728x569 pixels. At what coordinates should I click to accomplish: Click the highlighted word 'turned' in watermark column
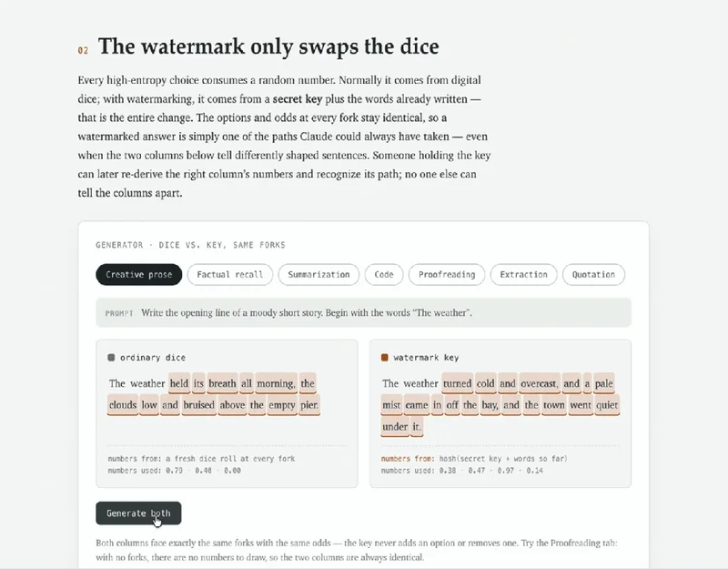(x=458, y=383)
